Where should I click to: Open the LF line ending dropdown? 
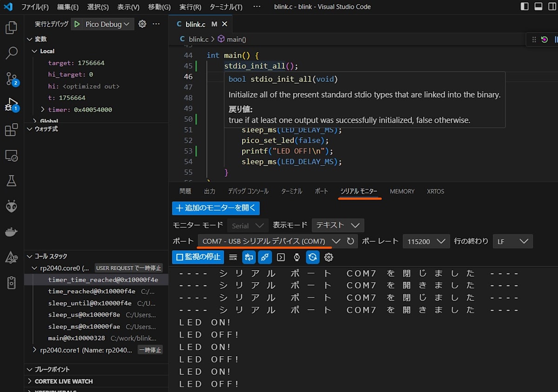[513, 241]
